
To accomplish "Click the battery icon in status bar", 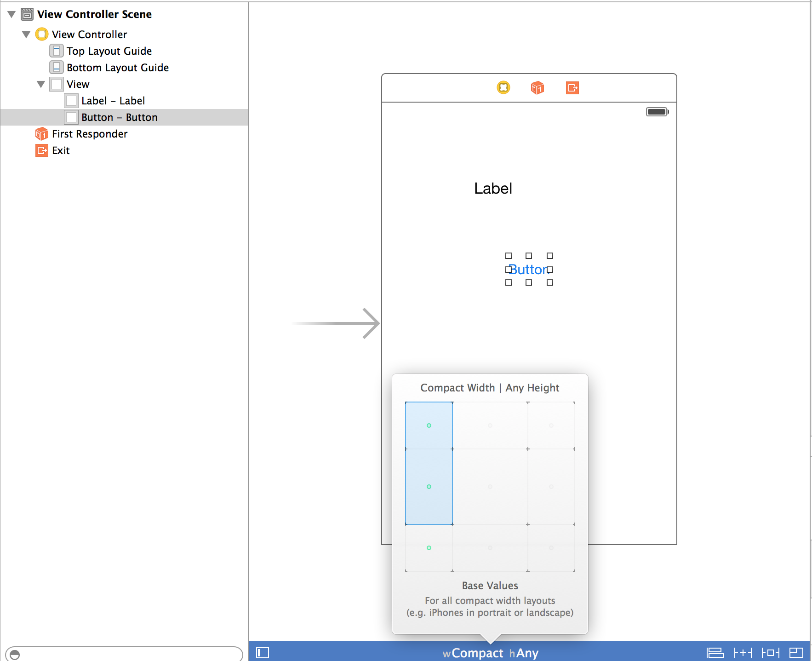I will pos(658,112).
